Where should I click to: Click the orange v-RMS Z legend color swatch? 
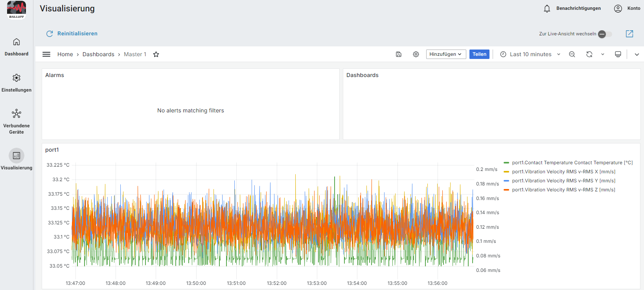[506, 190]
